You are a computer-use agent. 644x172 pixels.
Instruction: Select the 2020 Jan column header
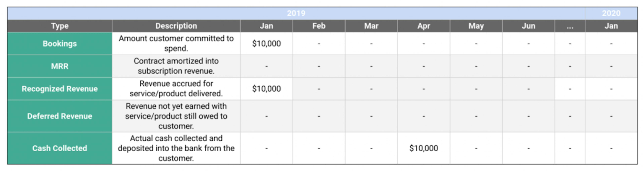611,26
